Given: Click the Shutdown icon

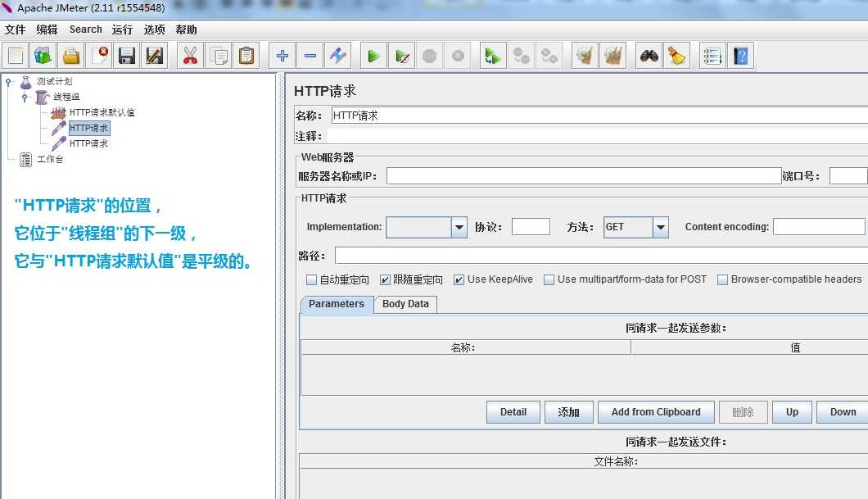Looking at the screenshot, I should click(458, 56).
